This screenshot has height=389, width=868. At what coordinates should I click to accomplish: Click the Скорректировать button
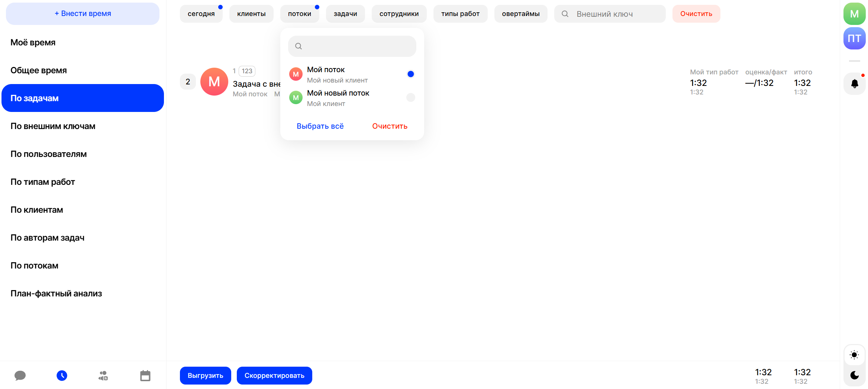point(274,376)
